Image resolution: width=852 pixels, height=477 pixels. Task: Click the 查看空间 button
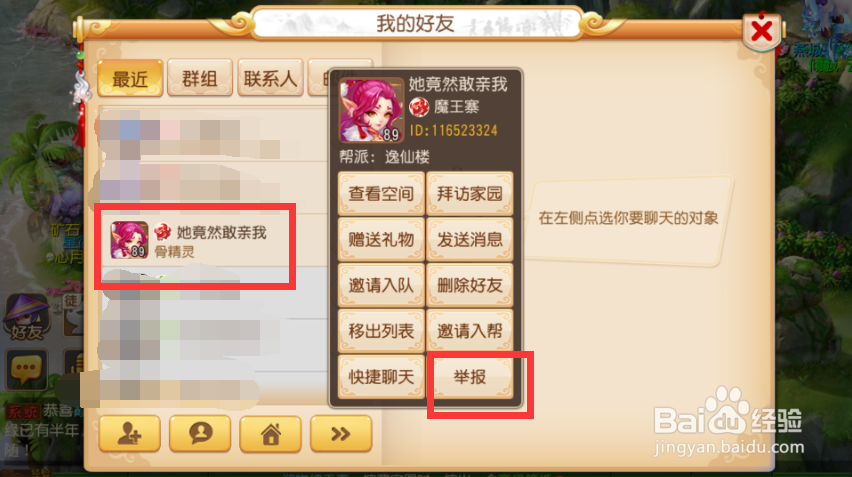pyautogui.click(x=381, y=194)
